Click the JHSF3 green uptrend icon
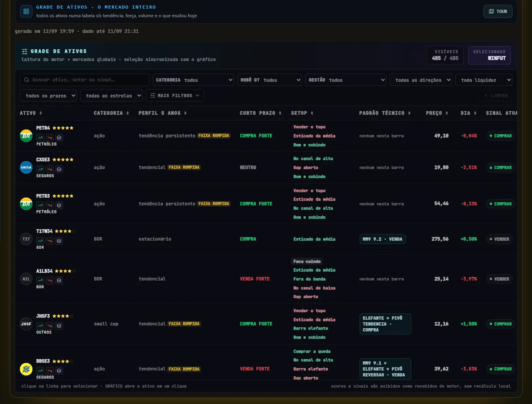532x404 pixels. point(40,326)
